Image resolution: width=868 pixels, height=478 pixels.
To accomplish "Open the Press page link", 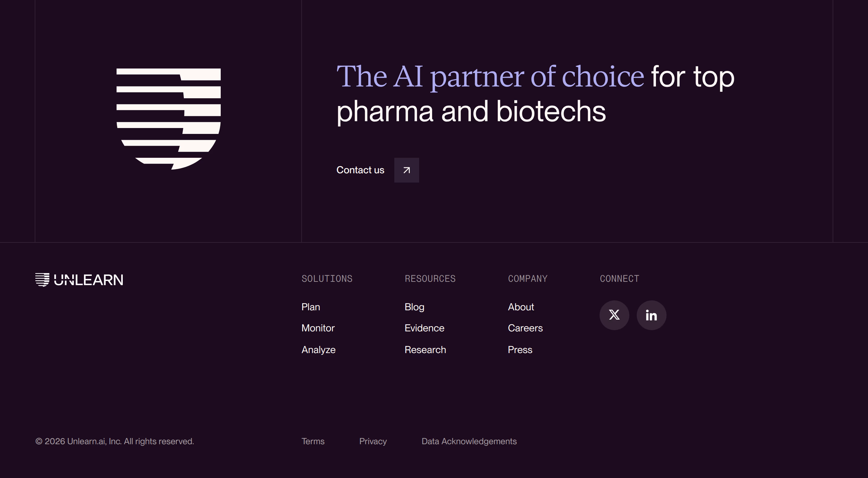I will 520,350.
